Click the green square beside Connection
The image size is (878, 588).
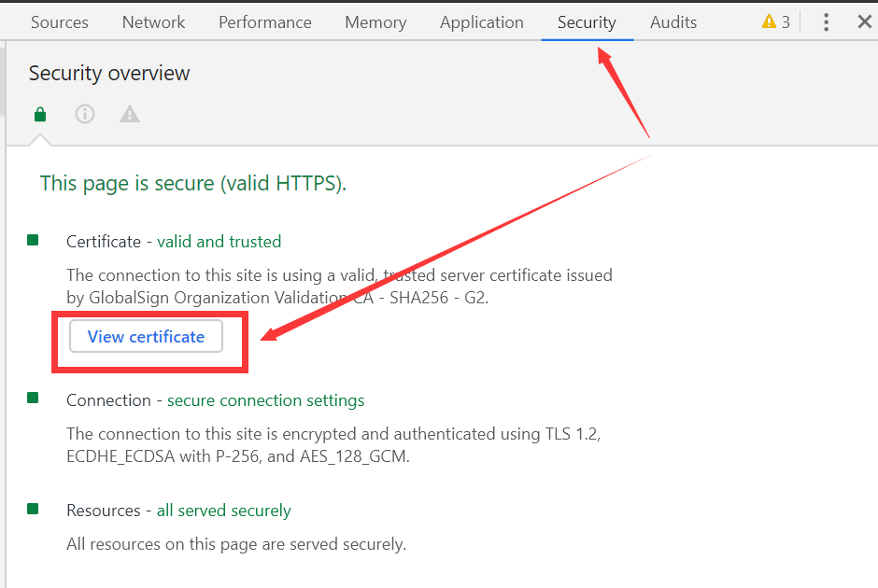coord(33,398)
